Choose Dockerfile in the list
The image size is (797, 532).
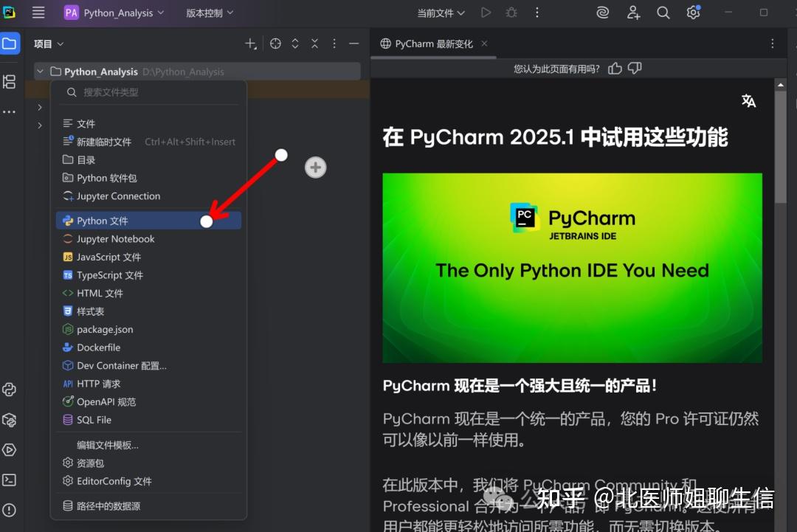coord(148,348)
